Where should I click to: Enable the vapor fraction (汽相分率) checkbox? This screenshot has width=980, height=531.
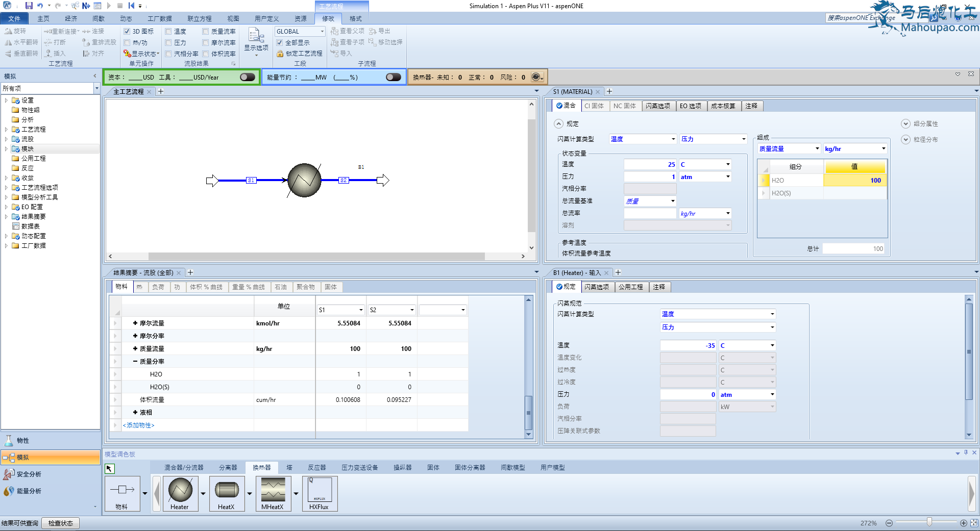168,54
